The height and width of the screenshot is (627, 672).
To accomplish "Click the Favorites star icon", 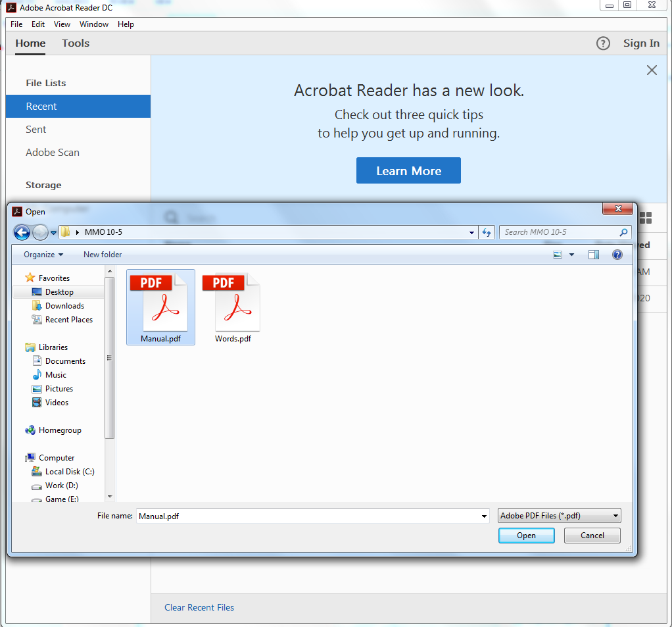I will pyautogui.click(x=30, y=278).
